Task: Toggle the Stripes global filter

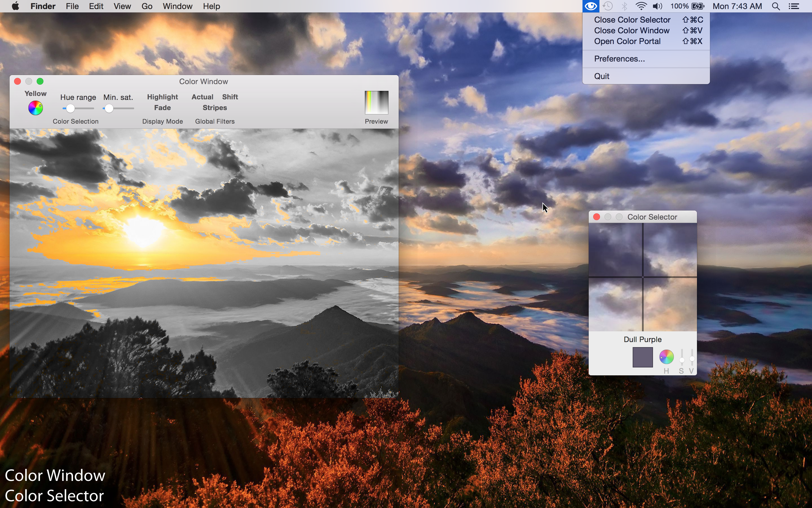Action: pos(215,108)
